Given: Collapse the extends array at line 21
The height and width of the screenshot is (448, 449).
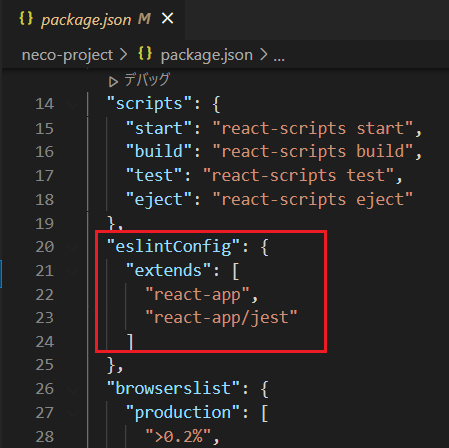Looking at the screenshot, I should pyautogui.click(x=72, y=271).
